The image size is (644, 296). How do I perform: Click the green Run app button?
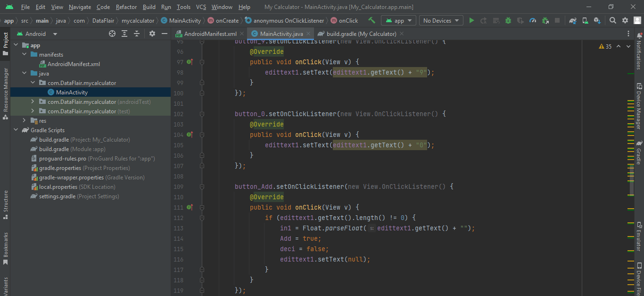pyautogui.click(x=471, y=21)
